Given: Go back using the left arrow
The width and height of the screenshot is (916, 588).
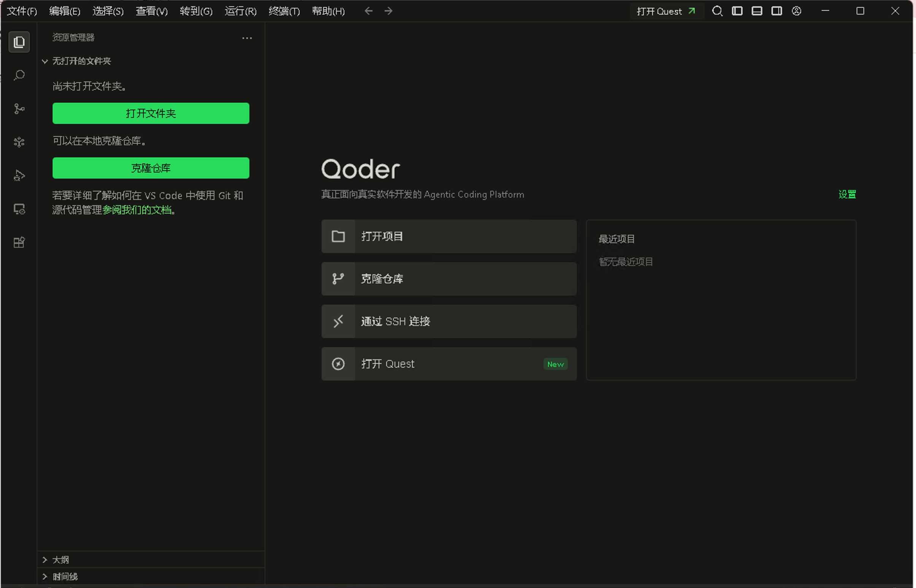Looking at the screenshot, I should click(x=369, y=11).
